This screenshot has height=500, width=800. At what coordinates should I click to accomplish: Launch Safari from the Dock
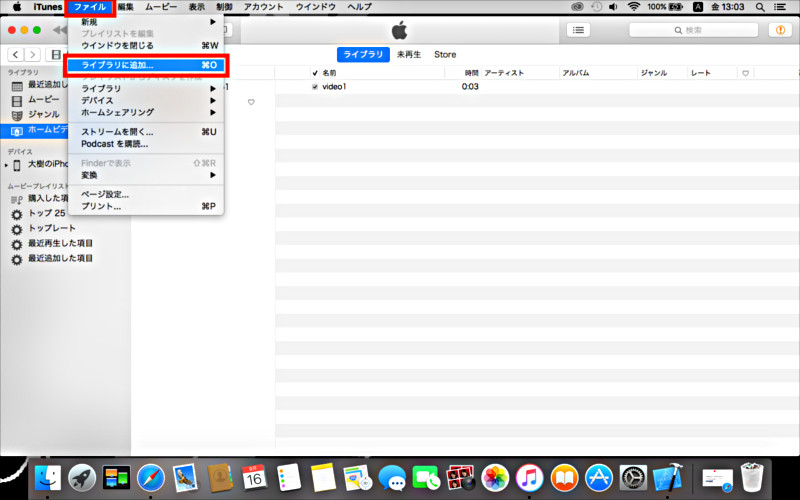point(151,478)
